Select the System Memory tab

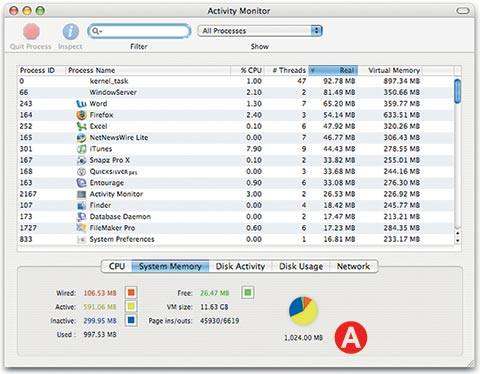[170, 266]
